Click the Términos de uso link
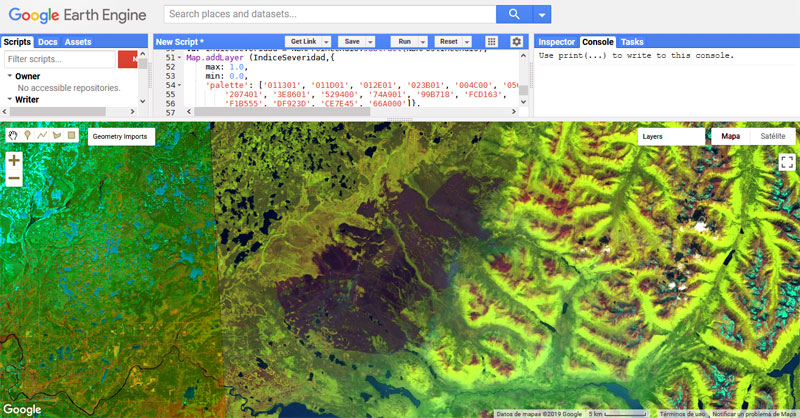Screen dimensions: 800x418 [x=682, y=414]
